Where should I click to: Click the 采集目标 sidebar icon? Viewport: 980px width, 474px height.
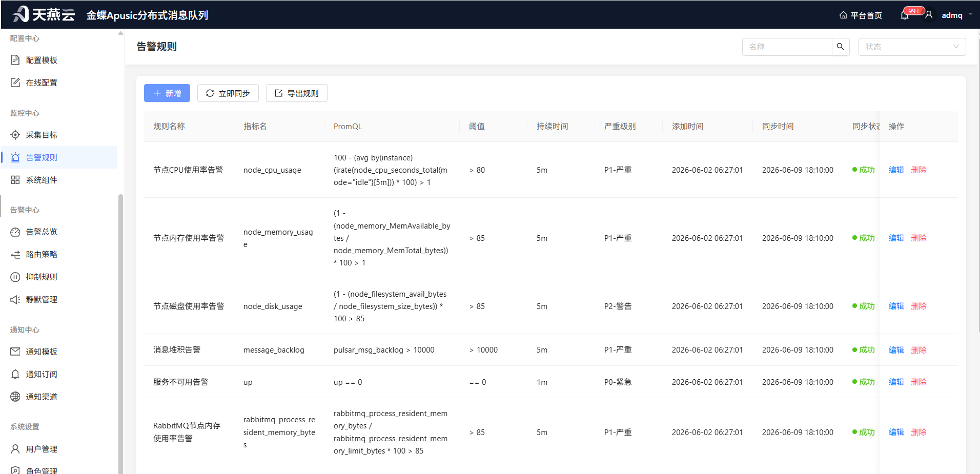pos(15,135)
